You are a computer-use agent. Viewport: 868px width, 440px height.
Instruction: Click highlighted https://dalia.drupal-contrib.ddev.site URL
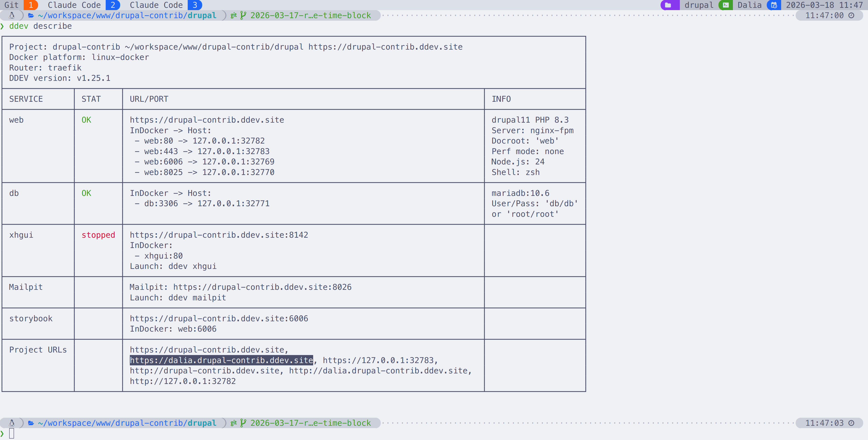click(221, 360)
